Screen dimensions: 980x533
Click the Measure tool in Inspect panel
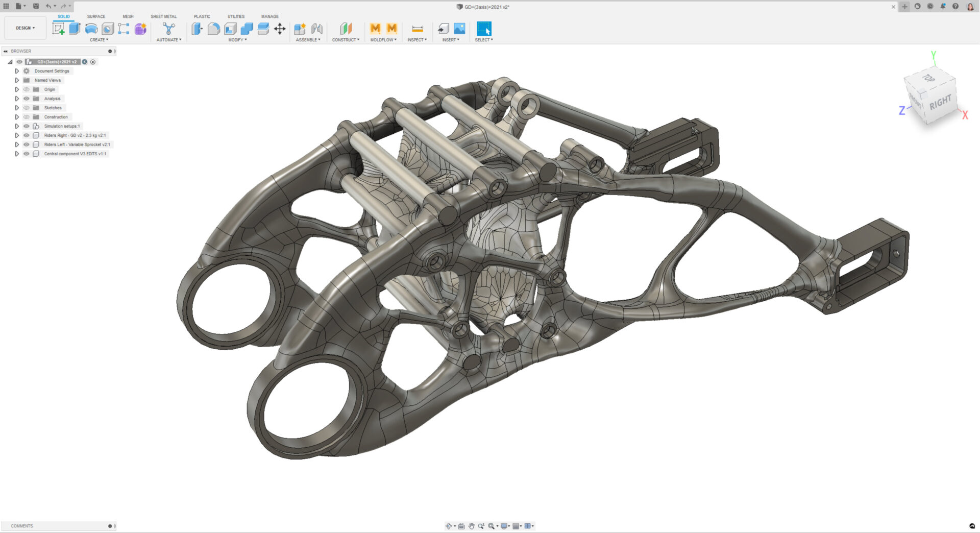(x=418, y=29)
